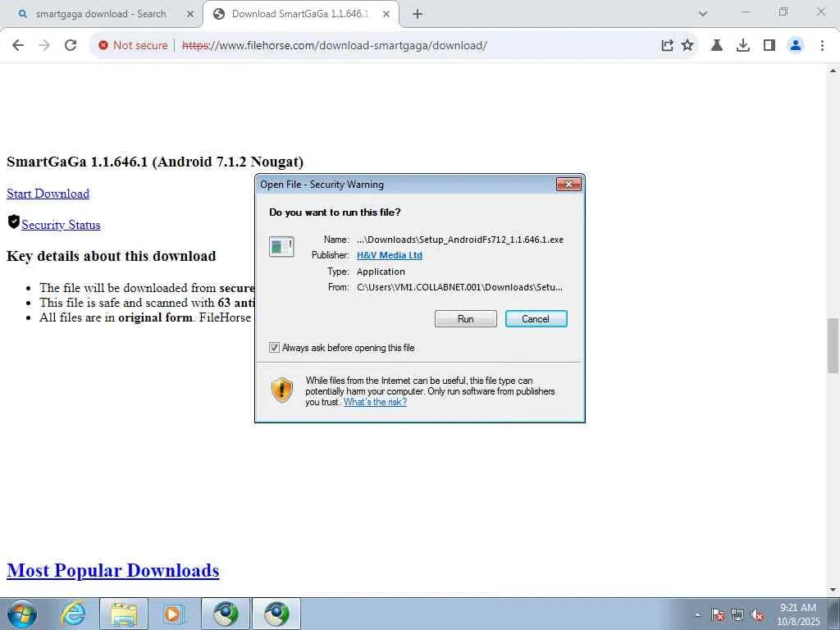Open the Chrome downloads icon

743,46
